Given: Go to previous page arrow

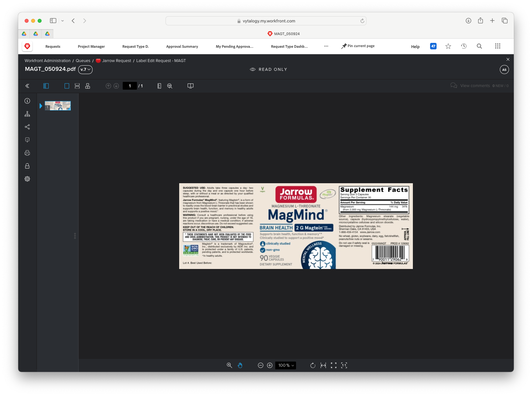Looking at the screenshot, I should [x=108, y=86].
